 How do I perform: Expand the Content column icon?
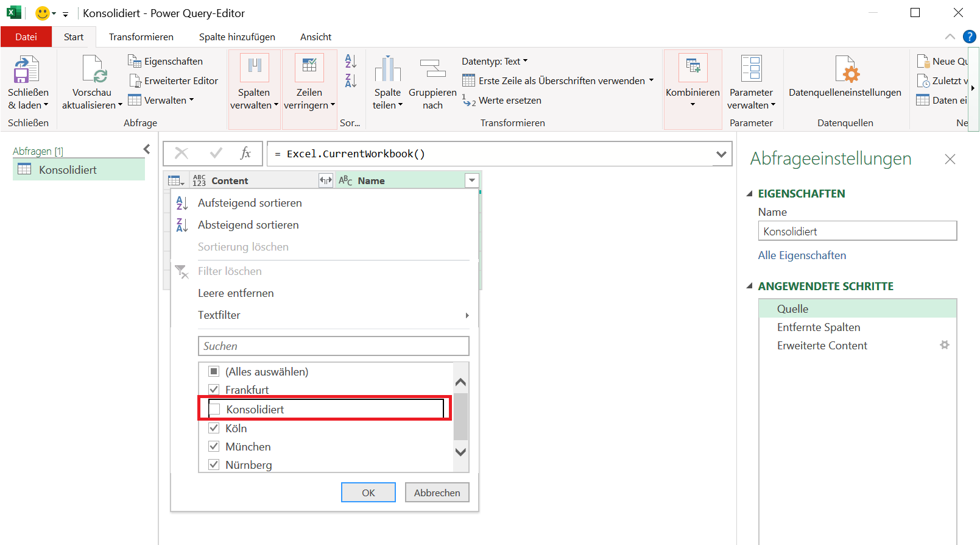pyautogui.click(x=326, y=180)
